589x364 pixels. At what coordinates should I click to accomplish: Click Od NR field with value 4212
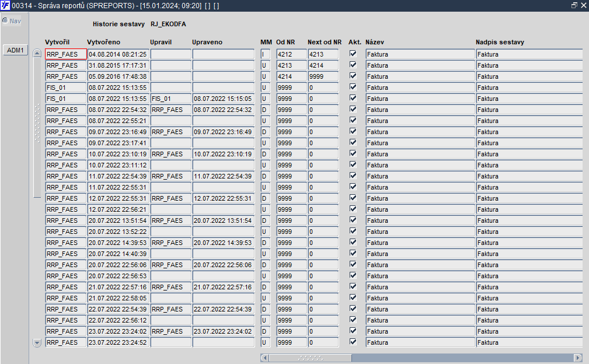click(291, 54)
